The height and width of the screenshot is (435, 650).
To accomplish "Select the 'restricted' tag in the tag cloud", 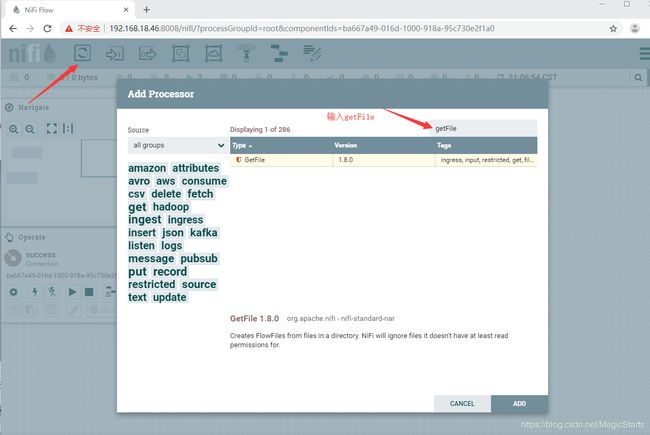I will click(151, 285).
